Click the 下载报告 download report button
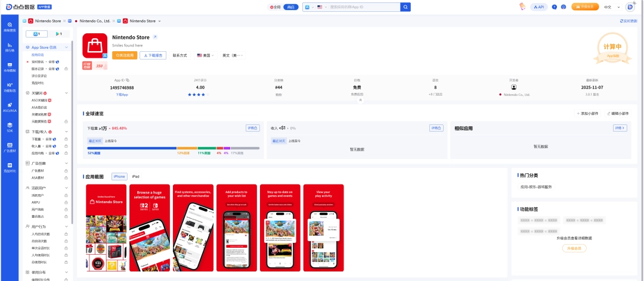Image resolution: width=644 pixels, height=281 pixels. 153,55
